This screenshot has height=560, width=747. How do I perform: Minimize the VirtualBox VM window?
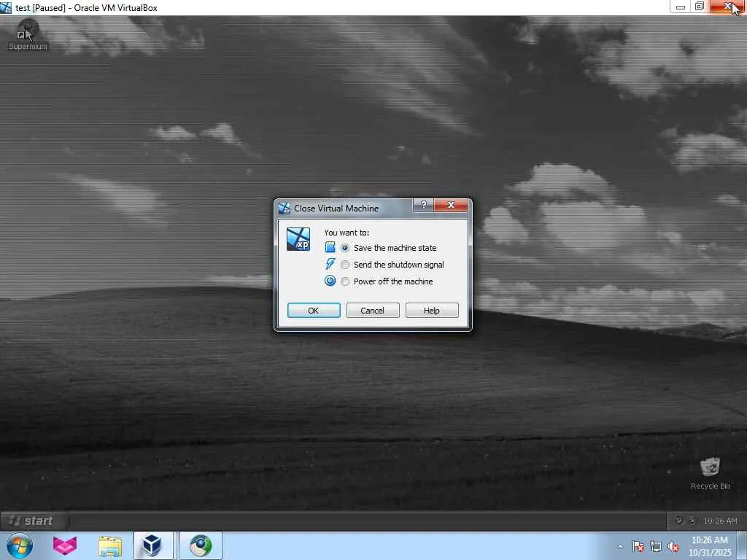point(681,7)
